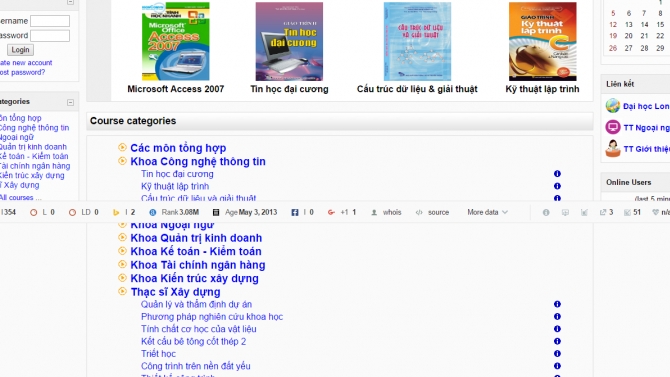
Task: Show info for Tính chất cơ học
Action: coord(557,329)
